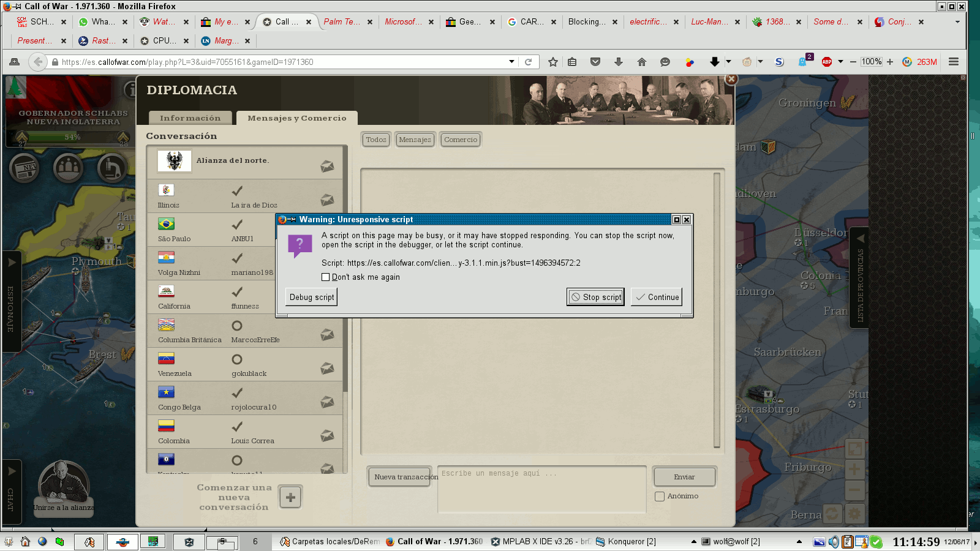Click the info icon beside governor banner
980x551 pixels.
[x=130, y=90]
